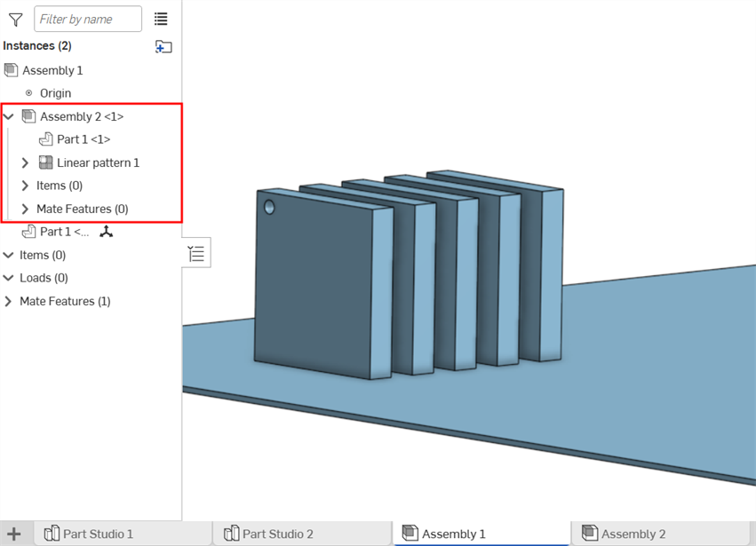Collapse the Loads (0) section

pos(9,278)
